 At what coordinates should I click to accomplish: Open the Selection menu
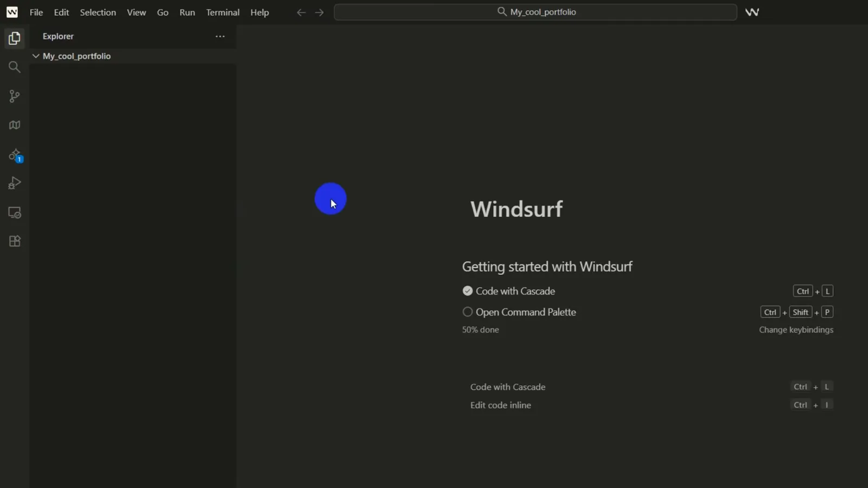pos(98,12)
